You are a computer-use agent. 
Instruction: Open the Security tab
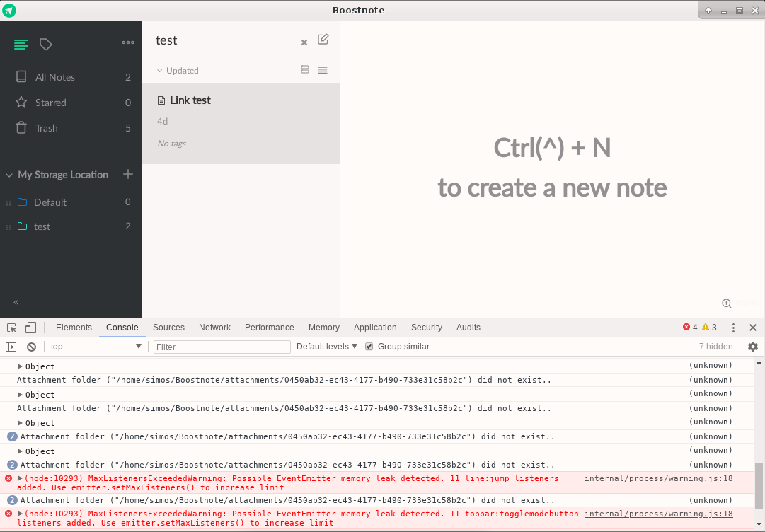(427, 328)
